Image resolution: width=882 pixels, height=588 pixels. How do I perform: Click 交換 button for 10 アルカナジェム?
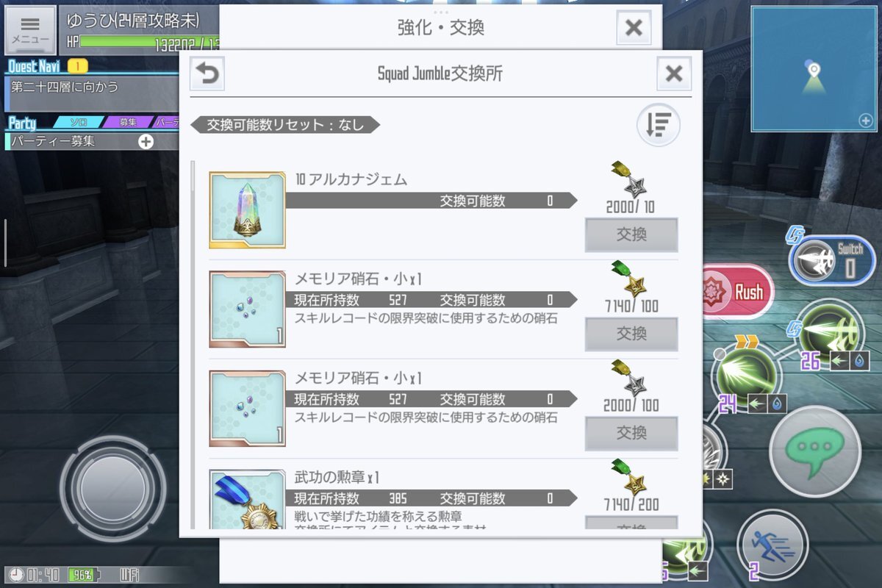point(631,234)
